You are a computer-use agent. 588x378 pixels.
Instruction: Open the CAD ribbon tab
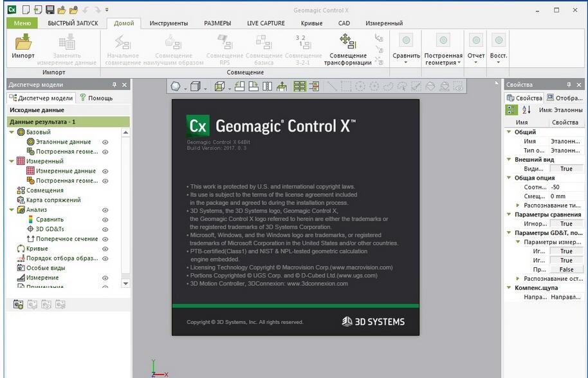click(344, 23)
